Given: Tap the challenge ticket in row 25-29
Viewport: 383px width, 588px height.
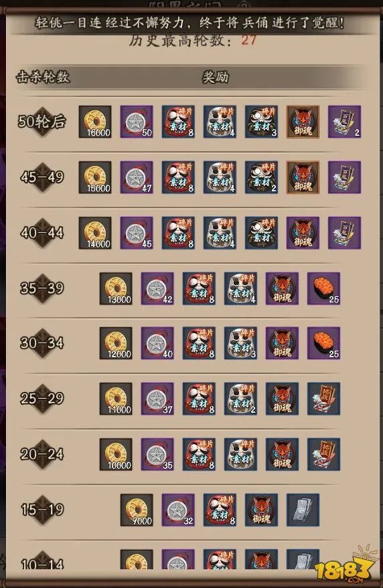Looking at the screenshot, I should click(323, 399).
